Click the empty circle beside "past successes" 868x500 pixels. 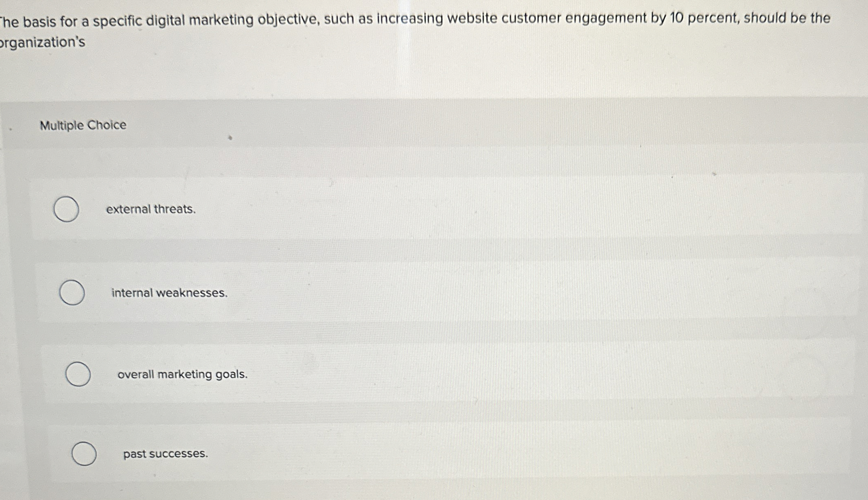(x=84, y=453)
